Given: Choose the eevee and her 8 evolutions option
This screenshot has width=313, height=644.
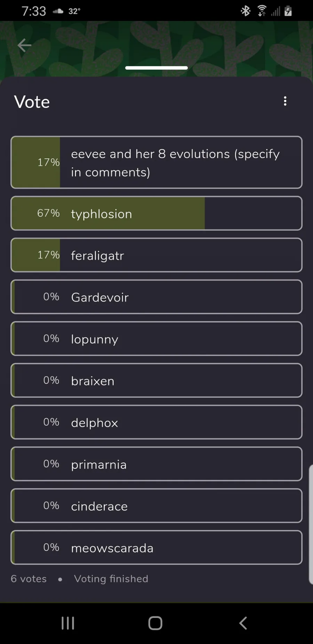Looking at the screenshot, I should [x=156, y=162].
